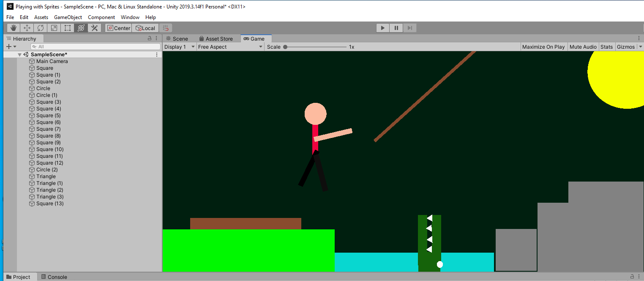The width and height of the screenshot is (644, 281).
Task: Open the Display 1 dropdown
Action: [180, 47]
